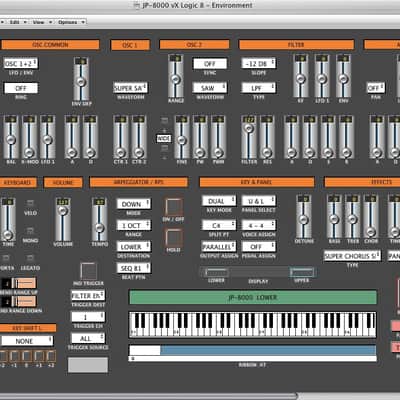Image resolution: width=400 pixels, height=400 pixels.
Task: Open the TRIGGER SOURCE dropdown showing ALL
Action: (88, 338)
